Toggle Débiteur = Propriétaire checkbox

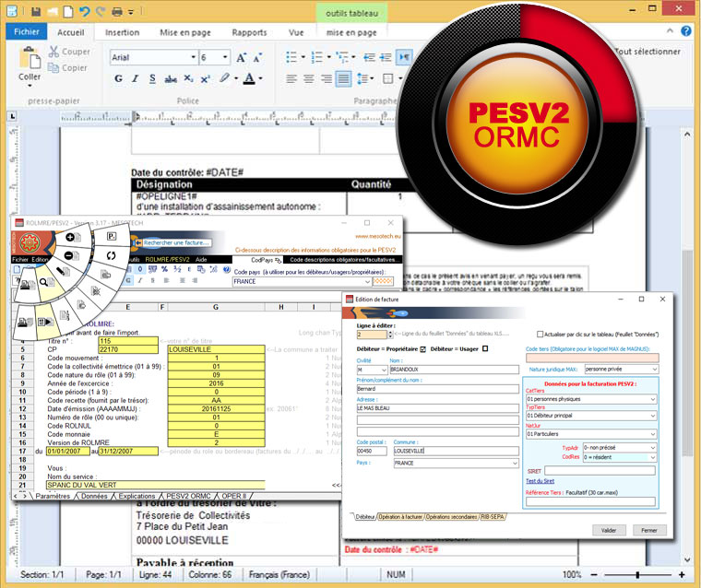click(423, 349)
